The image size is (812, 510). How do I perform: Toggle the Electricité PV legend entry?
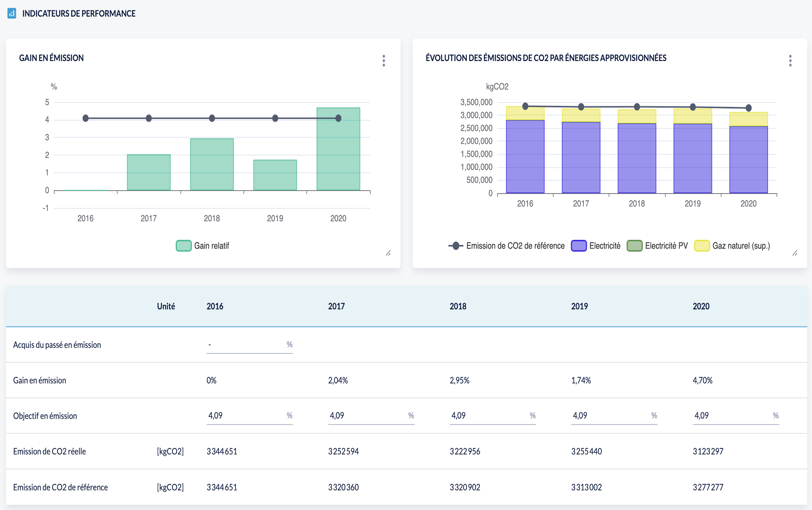[x=657, y=246]
